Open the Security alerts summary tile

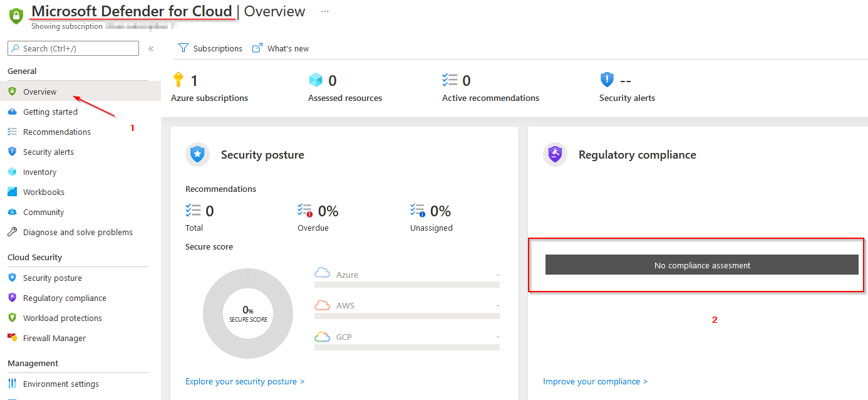(x=628, y=87)
